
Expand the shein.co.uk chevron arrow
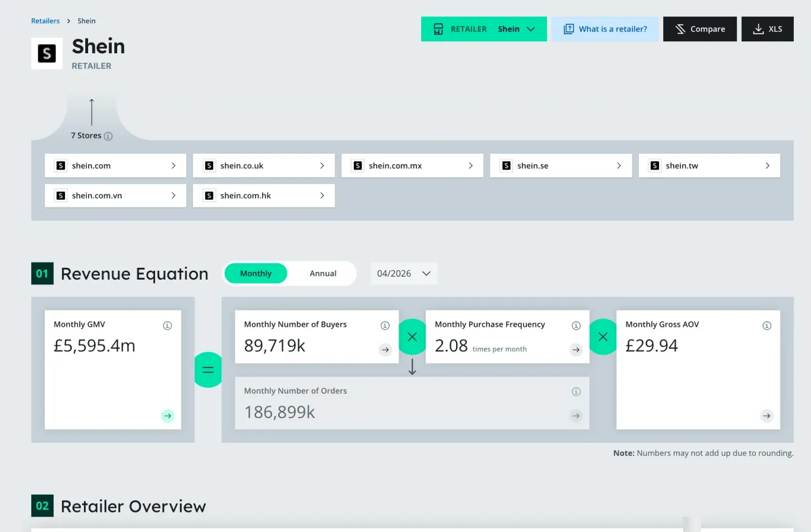(x=322, y=166)
